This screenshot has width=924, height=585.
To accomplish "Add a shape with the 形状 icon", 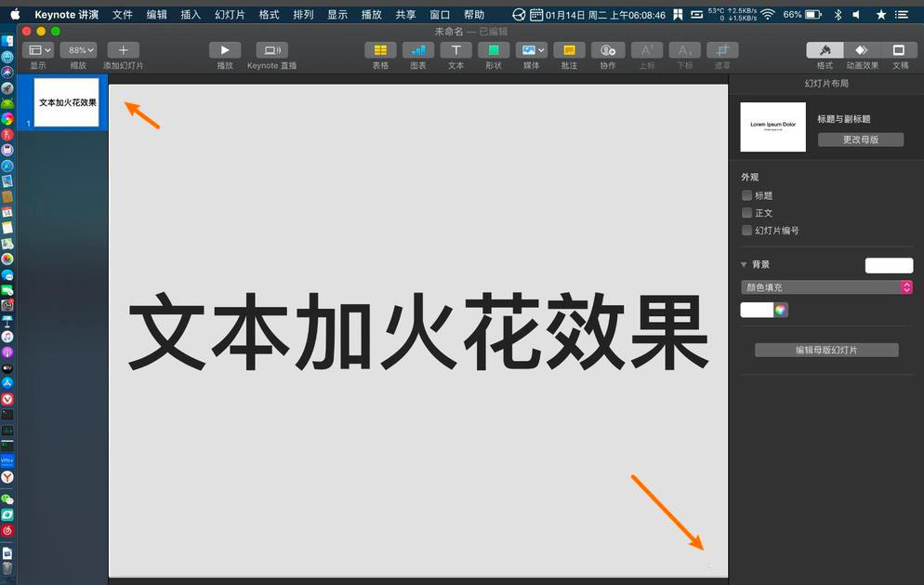I will [493, 50].
